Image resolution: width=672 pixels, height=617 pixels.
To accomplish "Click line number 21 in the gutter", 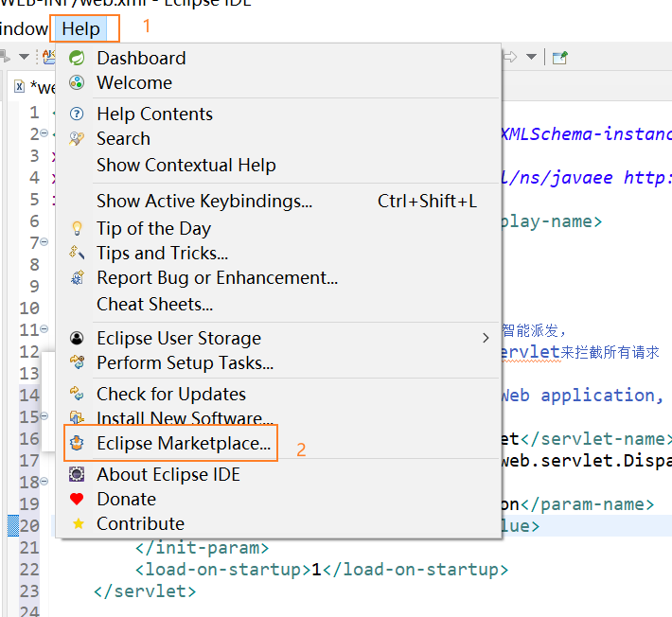I will pyautogui.click(x=29, y=548).
